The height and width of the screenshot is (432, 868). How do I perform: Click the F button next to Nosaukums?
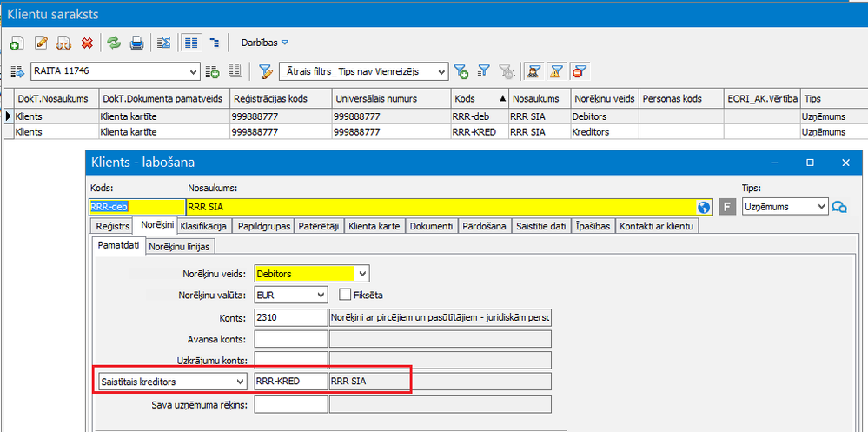coord(728,207)
